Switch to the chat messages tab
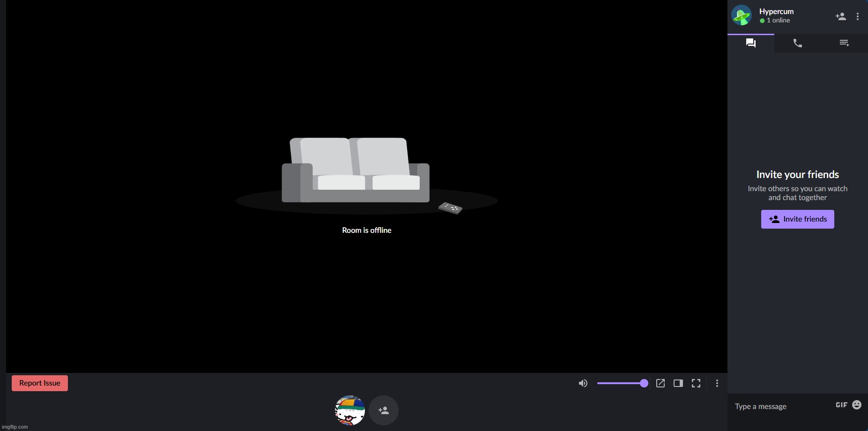Viewport: 868px width, 431px height. pos(750,43)
